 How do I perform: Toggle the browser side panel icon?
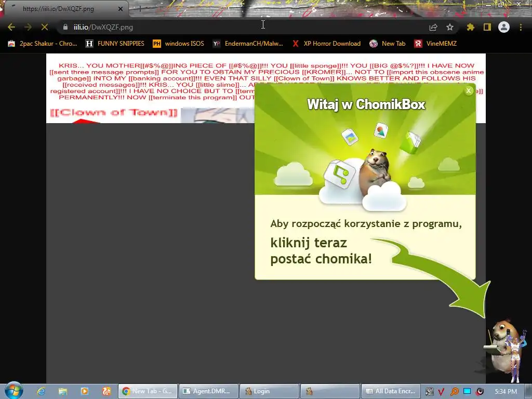pyautogui.click(x=487, y=27)
